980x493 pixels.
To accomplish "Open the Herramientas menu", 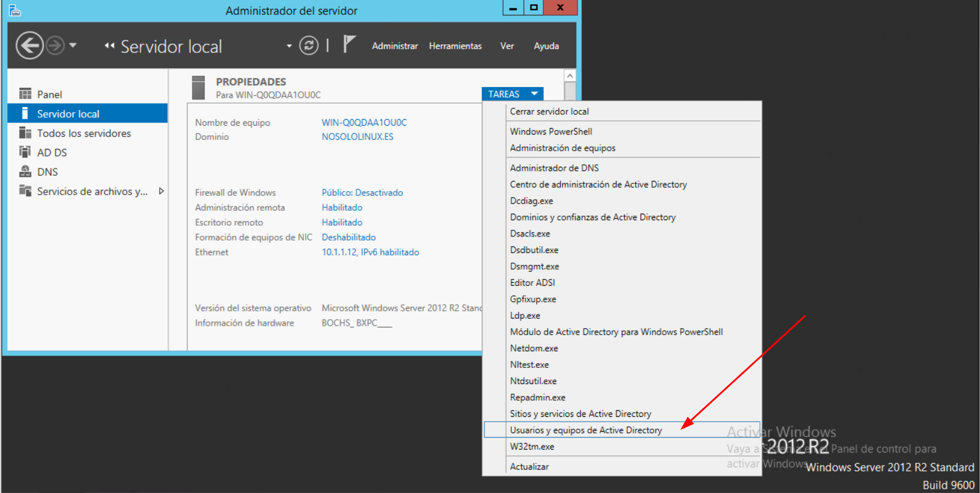I will coord(455,46).
